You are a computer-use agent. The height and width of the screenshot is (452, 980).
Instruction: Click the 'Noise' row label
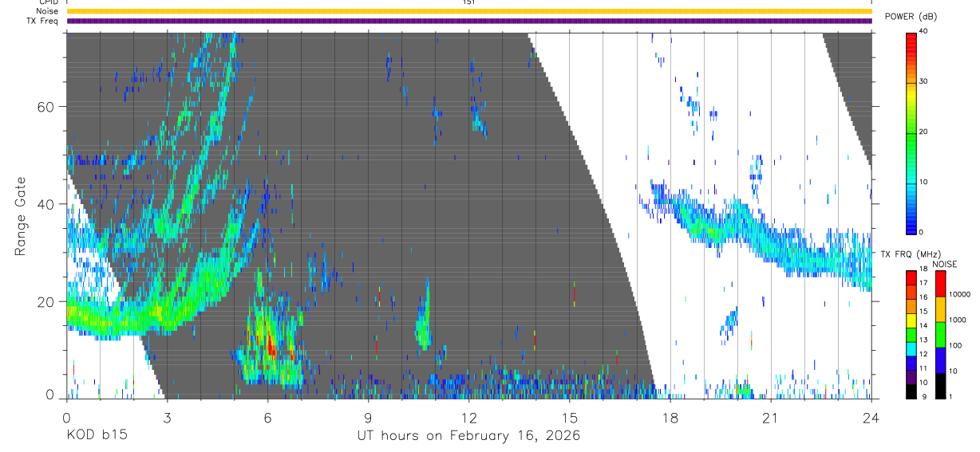pos(47,11)
